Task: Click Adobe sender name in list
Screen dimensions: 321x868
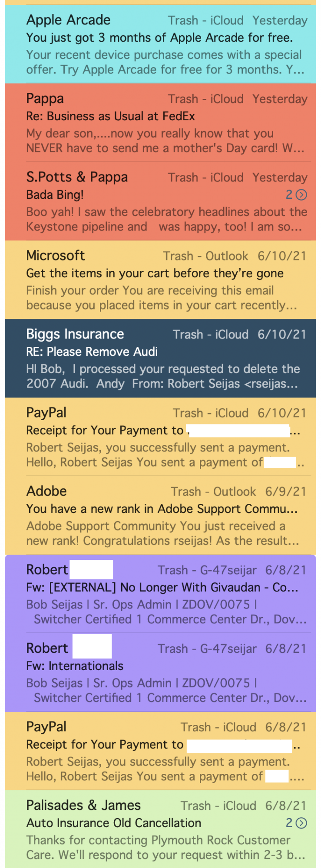Action: point(46,491)
